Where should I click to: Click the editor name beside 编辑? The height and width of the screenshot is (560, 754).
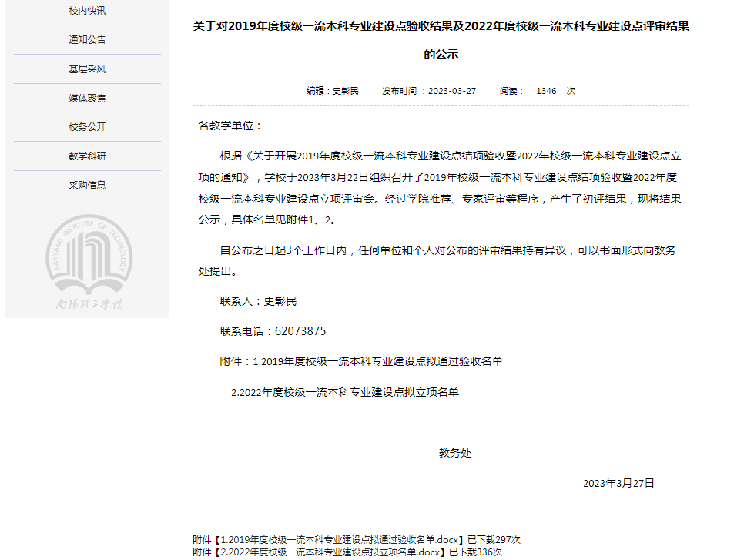pyautogui.click(x=345, y=91)
